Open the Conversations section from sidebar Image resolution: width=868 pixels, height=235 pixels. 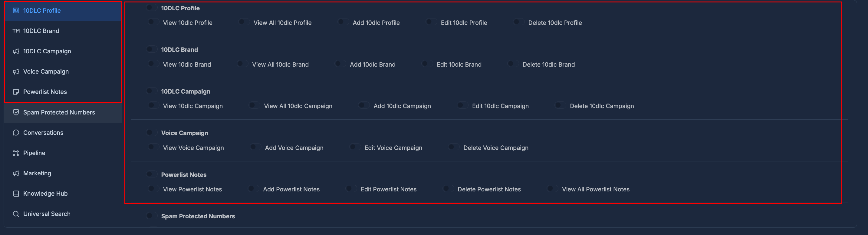pyautogui.click(x=43, y=133)
